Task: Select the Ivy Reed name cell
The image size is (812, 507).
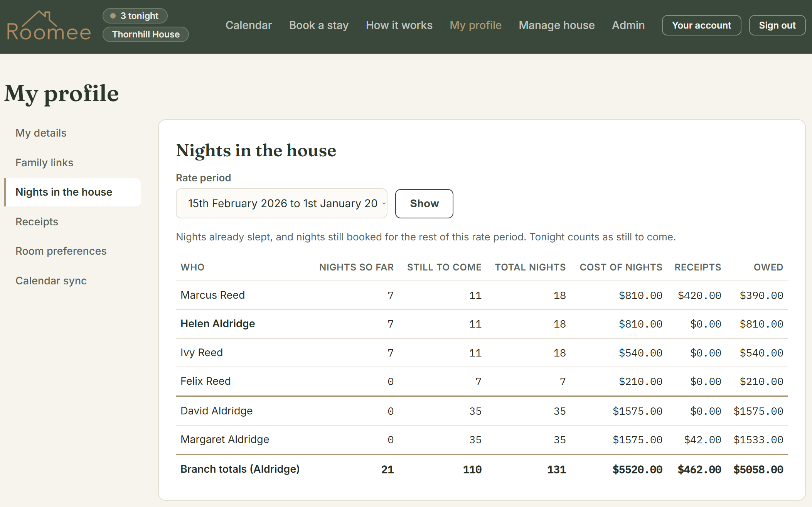Action: pyautogui.click(x=202, y=353)
